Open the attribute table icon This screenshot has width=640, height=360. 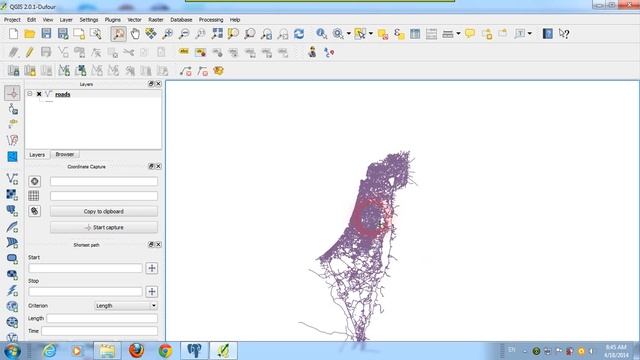[415, 34]
